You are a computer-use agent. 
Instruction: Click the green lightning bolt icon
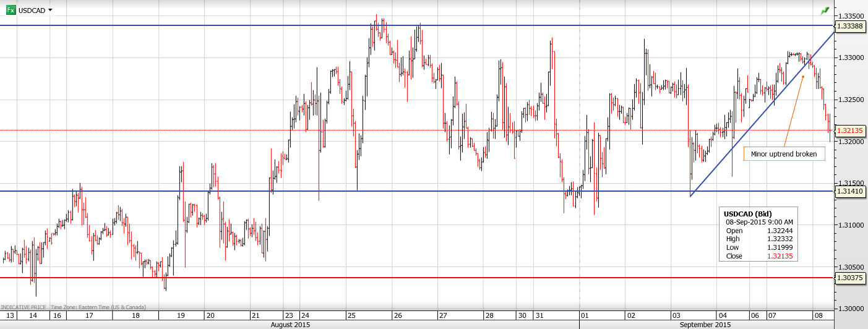(x=825, y=11)
